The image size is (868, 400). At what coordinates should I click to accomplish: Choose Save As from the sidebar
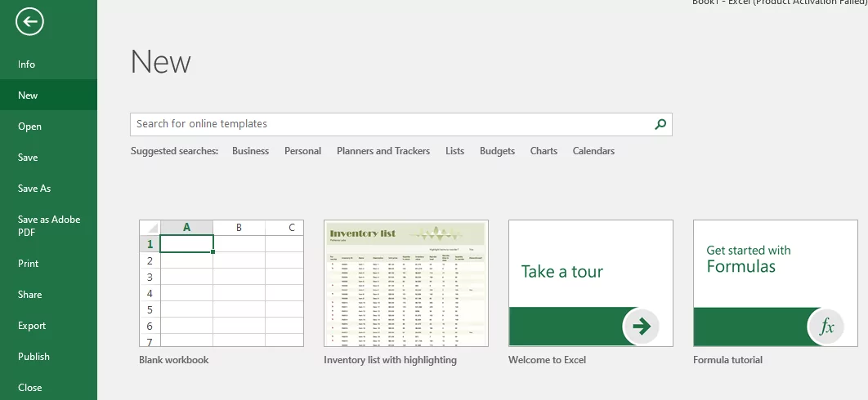(x=34, y=189)
